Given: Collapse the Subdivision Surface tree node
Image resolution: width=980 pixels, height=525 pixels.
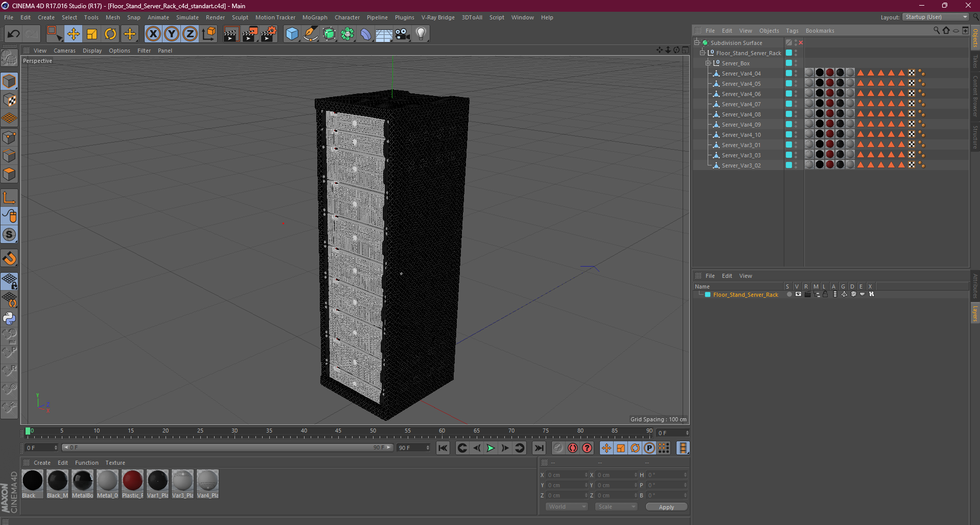Looking at the screenshot, I should coord(696,43).
